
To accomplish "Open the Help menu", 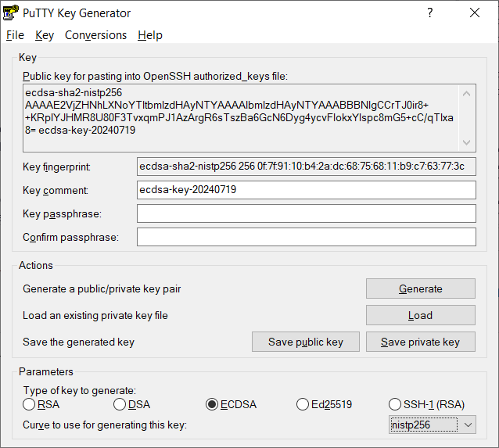I will [x=149, y=35].
